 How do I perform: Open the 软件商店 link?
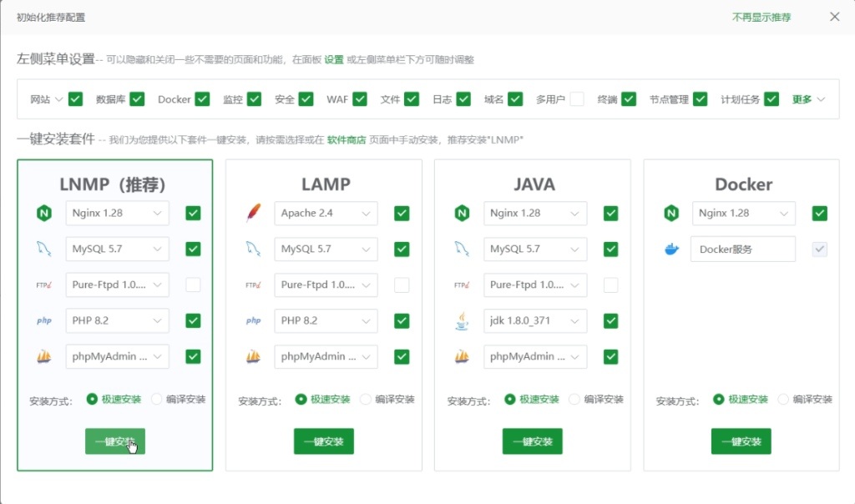click(346, 140)
